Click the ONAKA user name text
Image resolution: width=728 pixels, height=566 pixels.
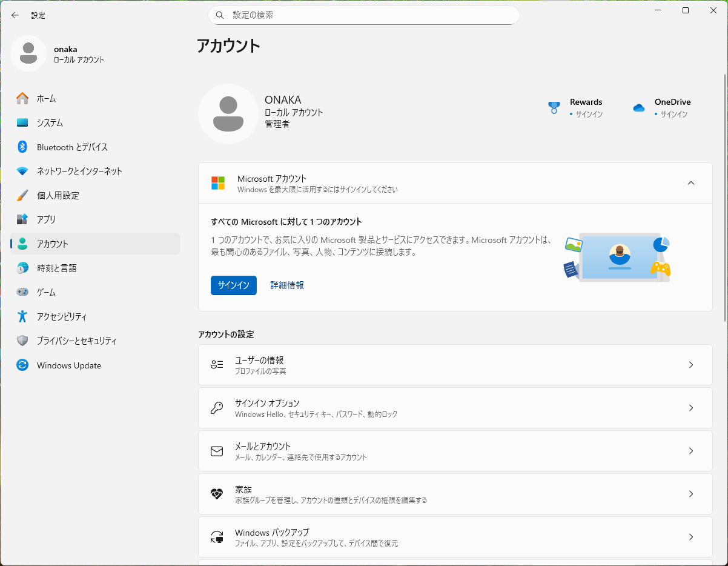283,100
